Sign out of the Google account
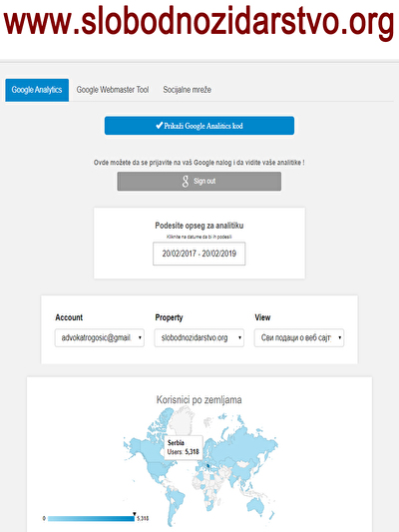 pos(199,182)
